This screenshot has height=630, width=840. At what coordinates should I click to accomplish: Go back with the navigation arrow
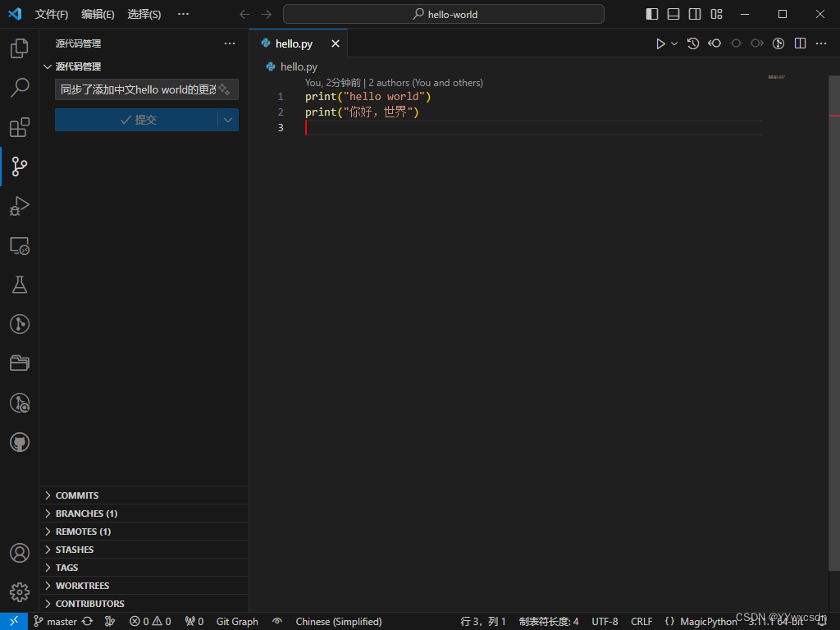[x=244, y=15]
